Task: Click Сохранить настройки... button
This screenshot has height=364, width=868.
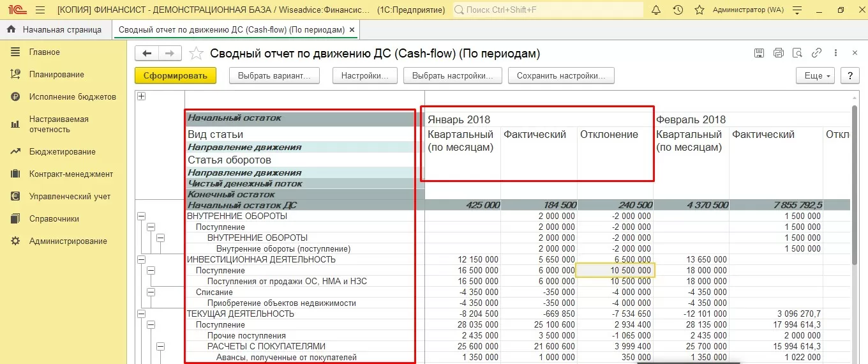Action: click(561, 75)
